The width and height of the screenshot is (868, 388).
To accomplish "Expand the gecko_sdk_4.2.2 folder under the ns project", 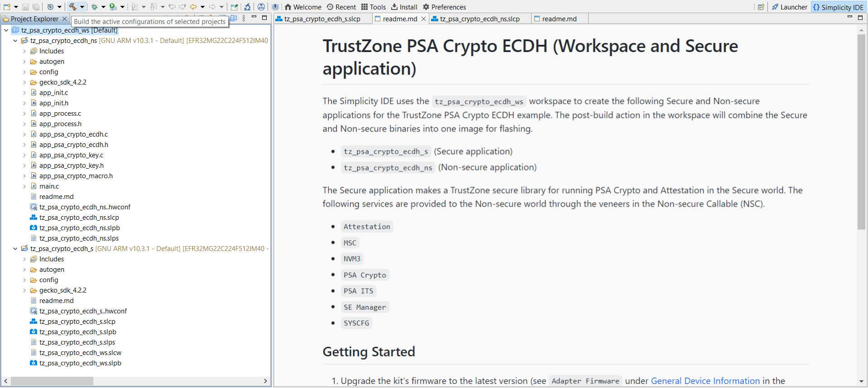I will coord(24,82).
